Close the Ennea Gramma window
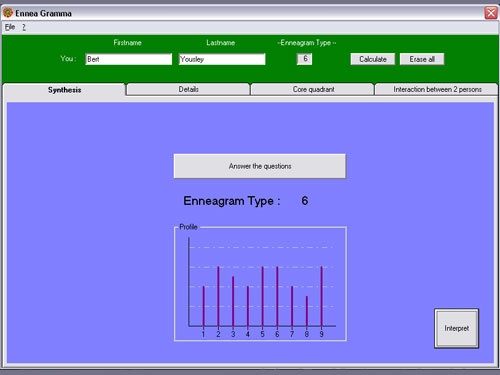Screen dimensions: 500x375 pos(491,13)
